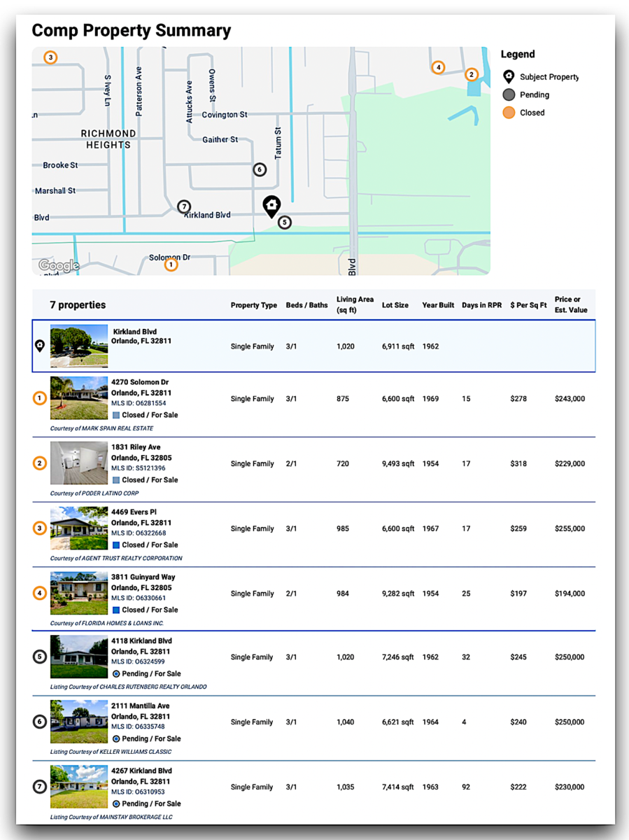Open the 4267 Kirkland Blvd photo thumbnail
629x840 pixels.
(x=79, y=787)
